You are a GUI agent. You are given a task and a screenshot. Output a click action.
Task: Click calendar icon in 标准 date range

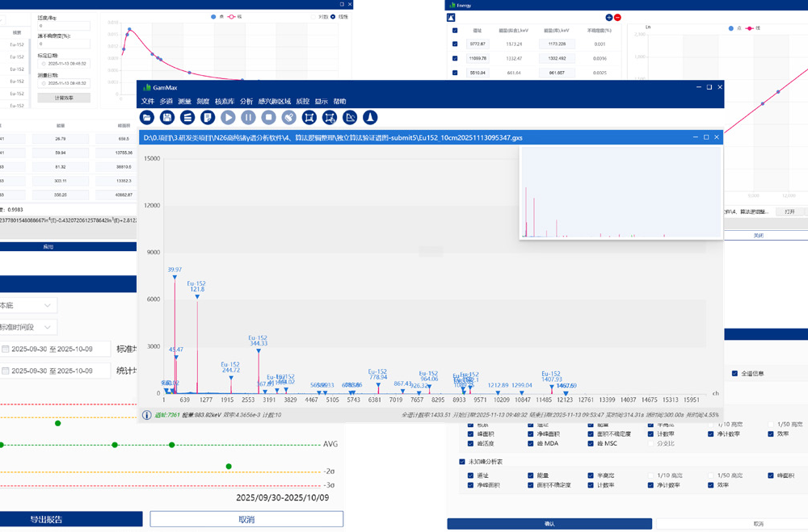tap(5, 349)
